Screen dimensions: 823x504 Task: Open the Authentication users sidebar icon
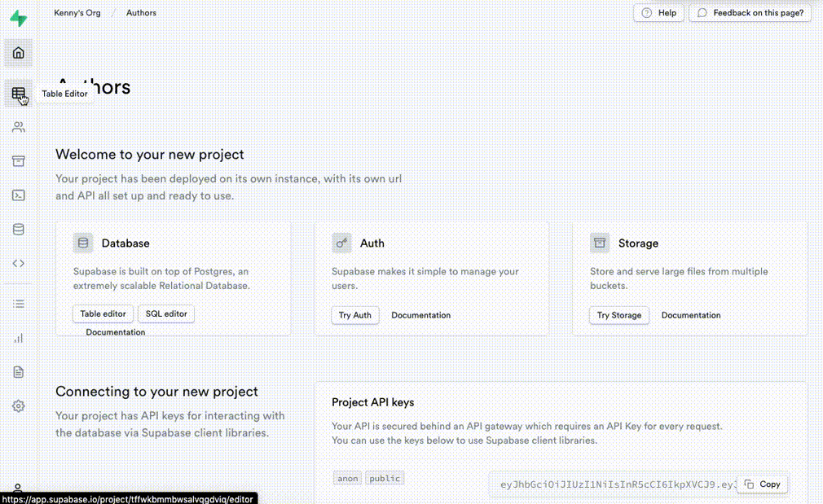pos(19,127)
